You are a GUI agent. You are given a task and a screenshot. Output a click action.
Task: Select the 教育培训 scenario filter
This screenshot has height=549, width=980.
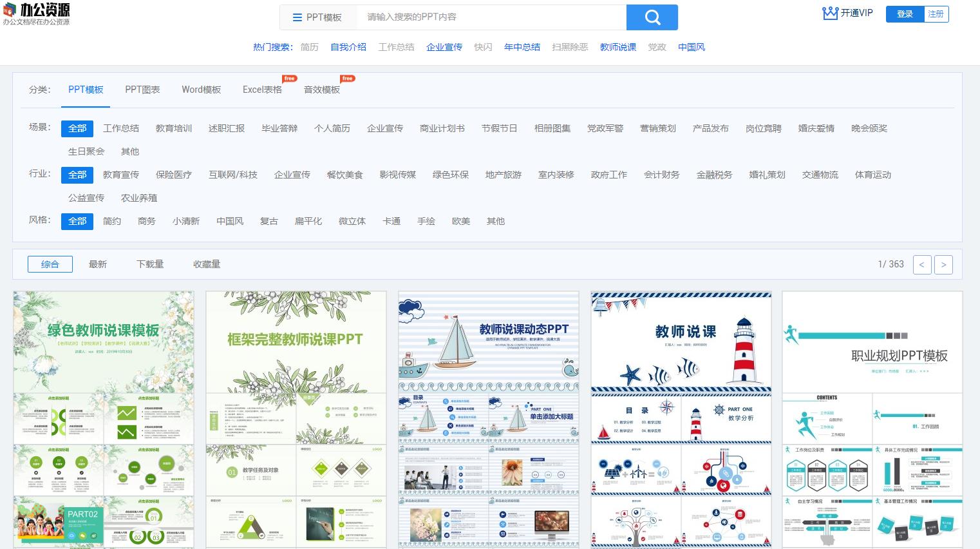[x=173, y=128]
